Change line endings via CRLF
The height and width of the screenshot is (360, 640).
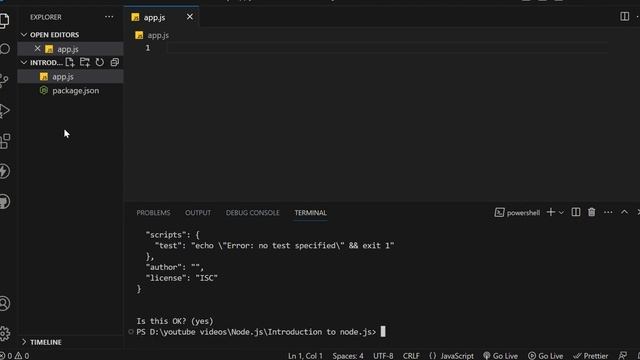coord(411,356)
